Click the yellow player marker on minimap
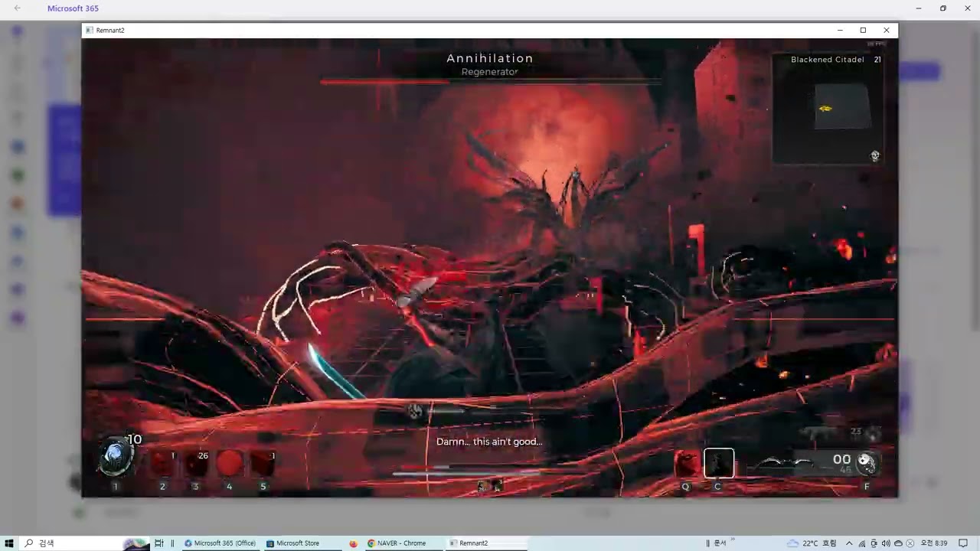Viewport: 980px width, 551px height. coord(825,109)
